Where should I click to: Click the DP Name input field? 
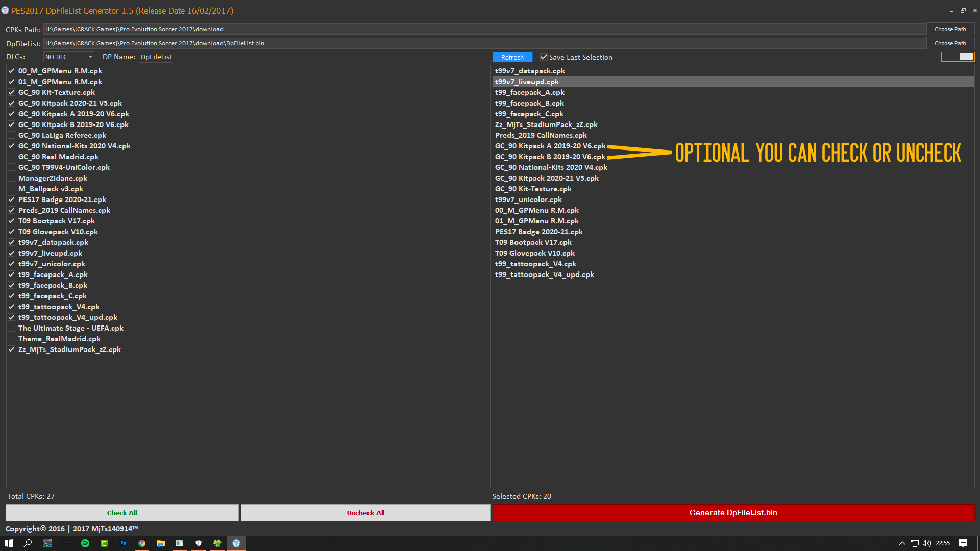[156, 57]
